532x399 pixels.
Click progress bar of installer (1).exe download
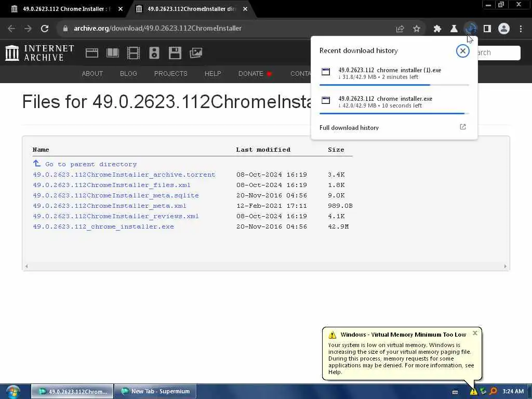pos(394,85)
